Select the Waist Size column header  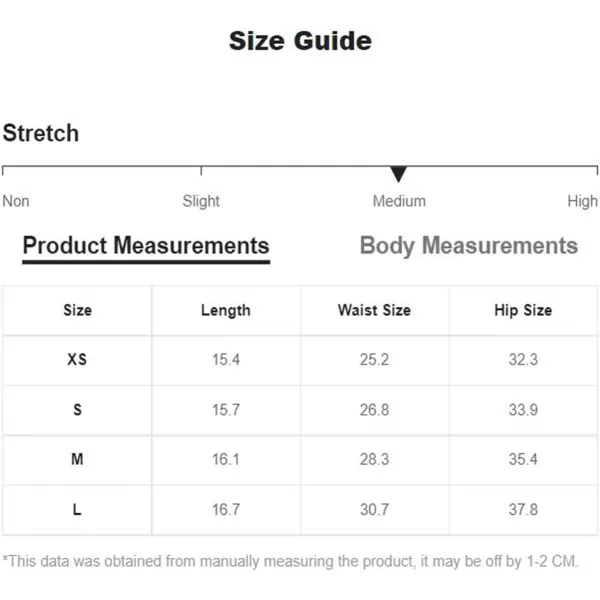(374, 310)
